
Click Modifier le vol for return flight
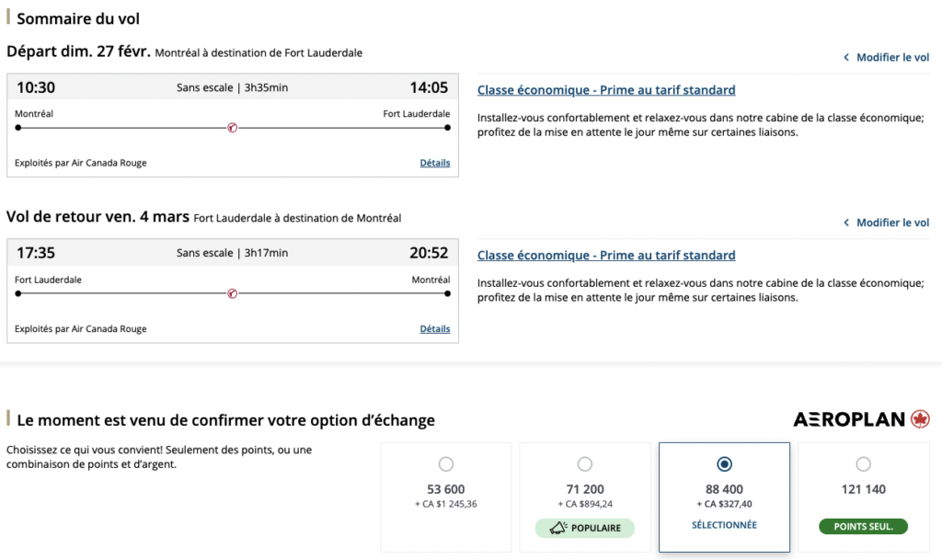pyautogui.click(x=892, y=223)
